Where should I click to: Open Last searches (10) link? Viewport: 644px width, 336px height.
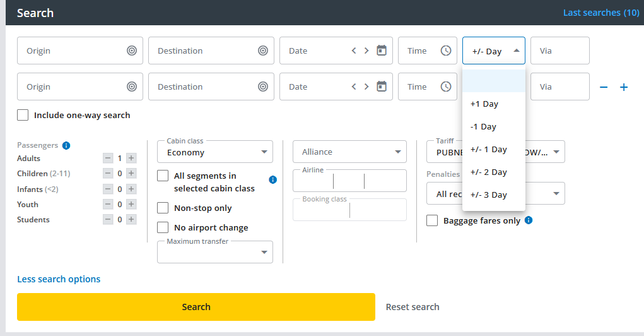600,13
